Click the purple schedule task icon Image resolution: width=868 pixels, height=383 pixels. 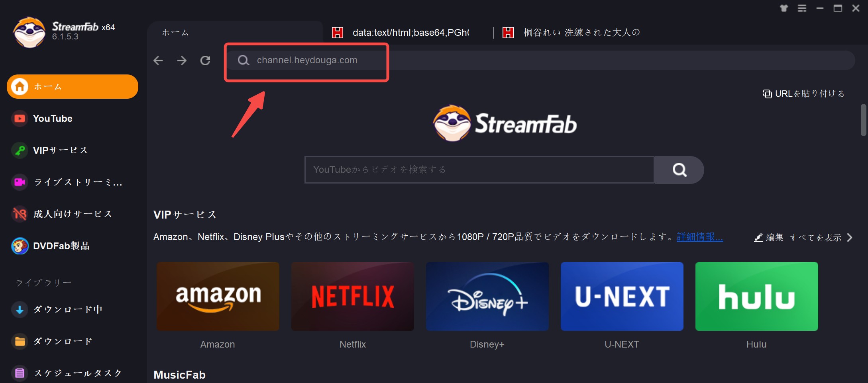tap(20, 373)
